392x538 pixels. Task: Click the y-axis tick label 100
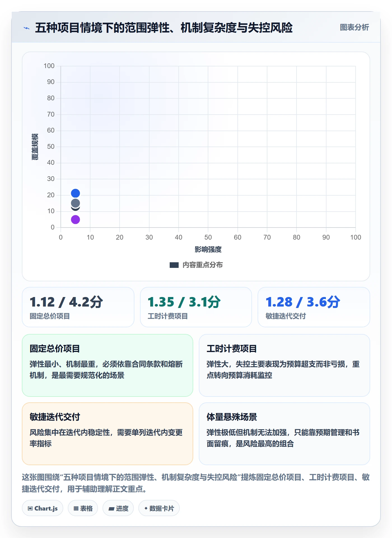click(49, 66)
